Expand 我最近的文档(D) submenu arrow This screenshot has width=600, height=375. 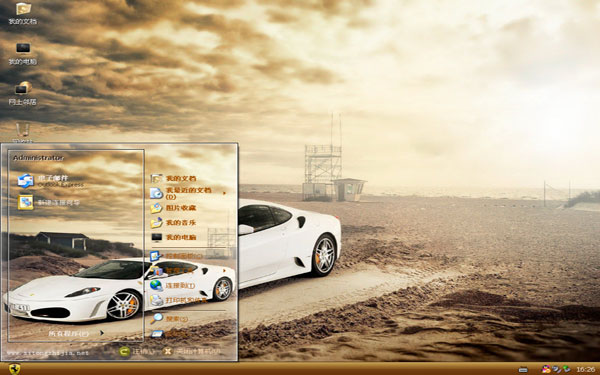224,193
